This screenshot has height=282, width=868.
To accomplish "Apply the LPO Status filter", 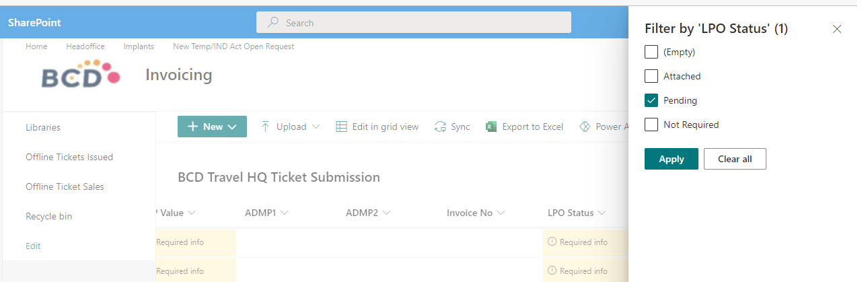I will pyautogui.click(x=672, y=159).
